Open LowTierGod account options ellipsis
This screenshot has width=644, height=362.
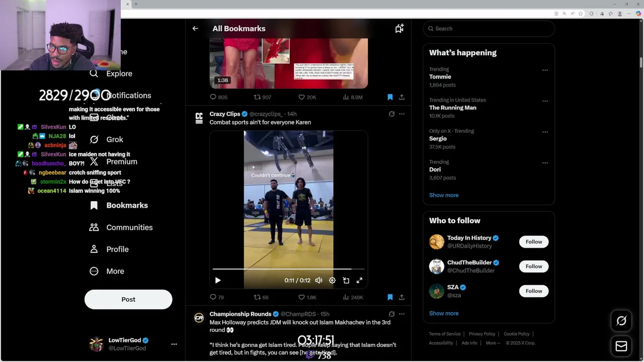tap(174, 344)
